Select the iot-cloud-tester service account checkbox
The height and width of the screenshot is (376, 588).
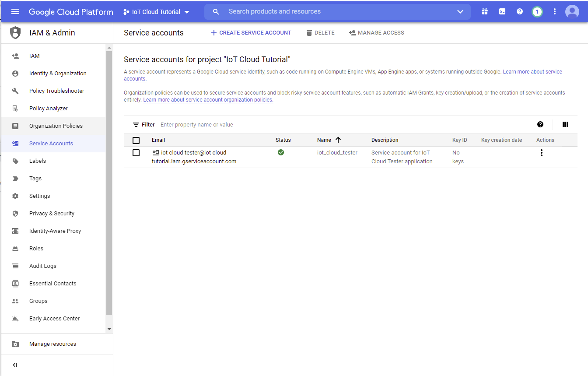pyautogui.click(x=136, y=153)
